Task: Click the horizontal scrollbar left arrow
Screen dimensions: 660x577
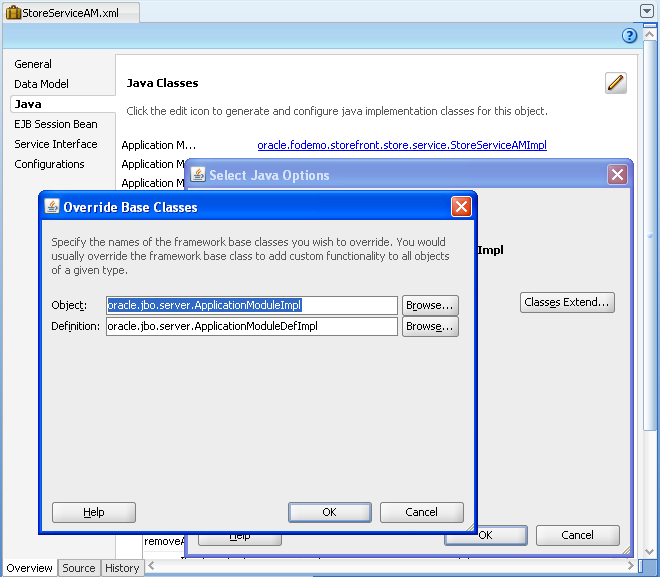Action: [x=151, y=566]
